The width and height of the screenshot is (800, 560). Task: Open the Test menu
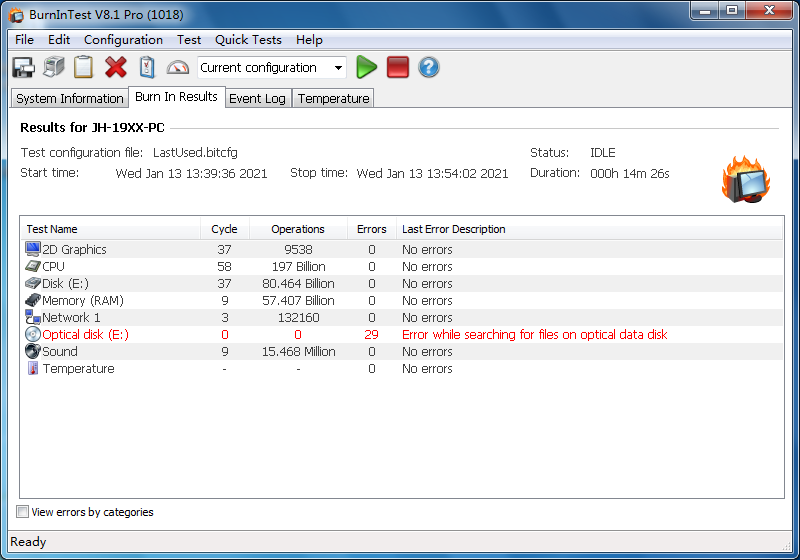point(189,40)
